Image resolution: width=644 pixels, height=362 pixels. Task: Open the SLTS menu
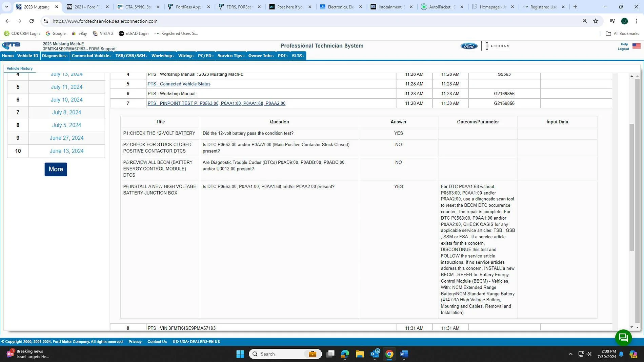[298, 56]
